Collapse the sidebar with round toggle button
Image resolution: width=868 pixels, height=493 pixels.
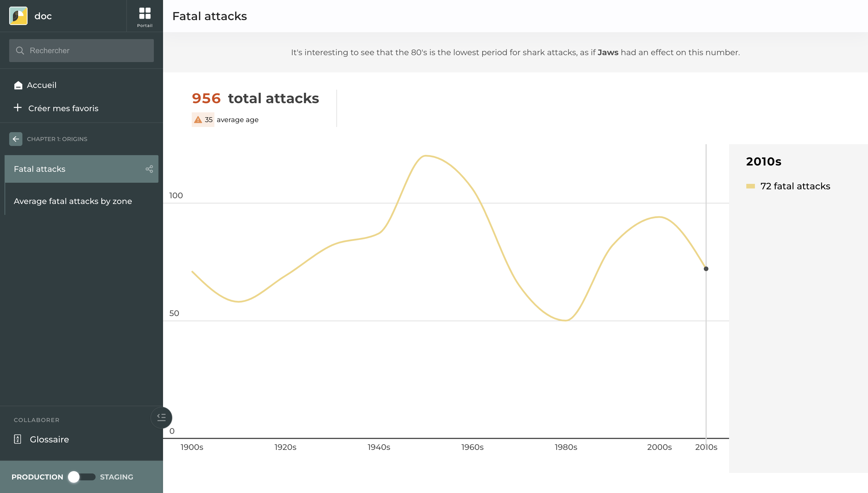point(161,417)
